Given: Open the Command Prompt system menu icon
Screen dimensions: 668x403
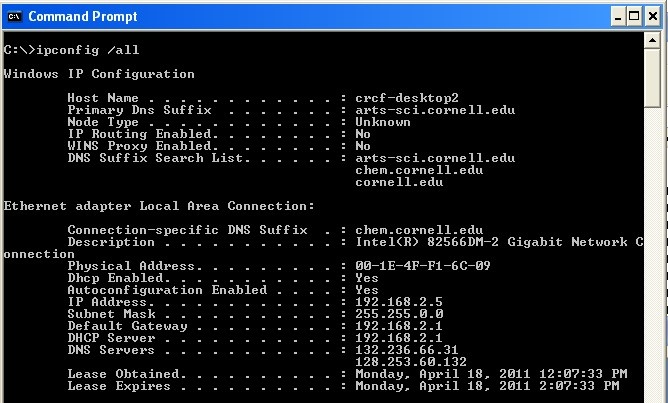Looking at the screenshot, I should click(x=14, y=17).
